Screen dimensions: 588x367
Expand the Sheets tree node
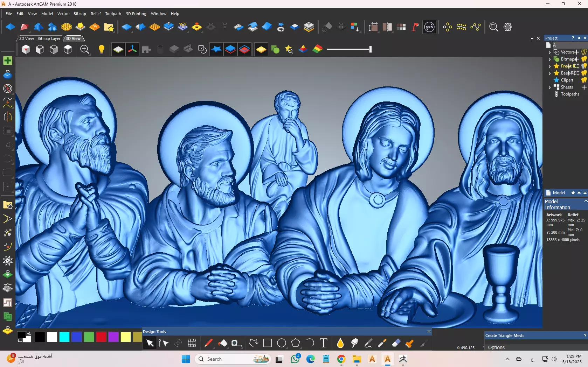click(550, 87)
